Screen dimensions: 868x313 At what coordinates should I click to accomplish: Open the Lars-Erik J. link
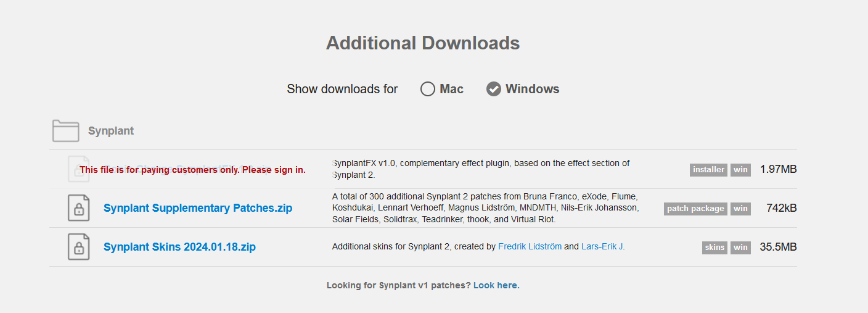tap(602, 246)
